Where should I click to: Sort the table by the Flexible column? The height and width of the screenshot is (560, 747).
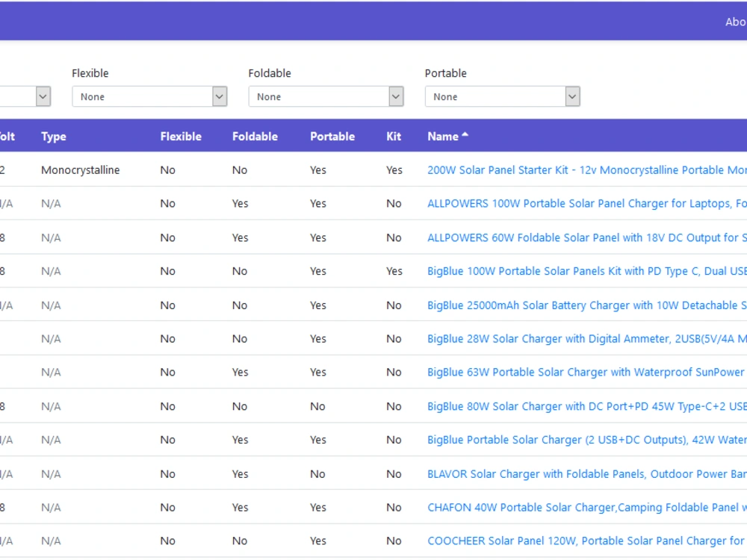click(x=181, y=136)
